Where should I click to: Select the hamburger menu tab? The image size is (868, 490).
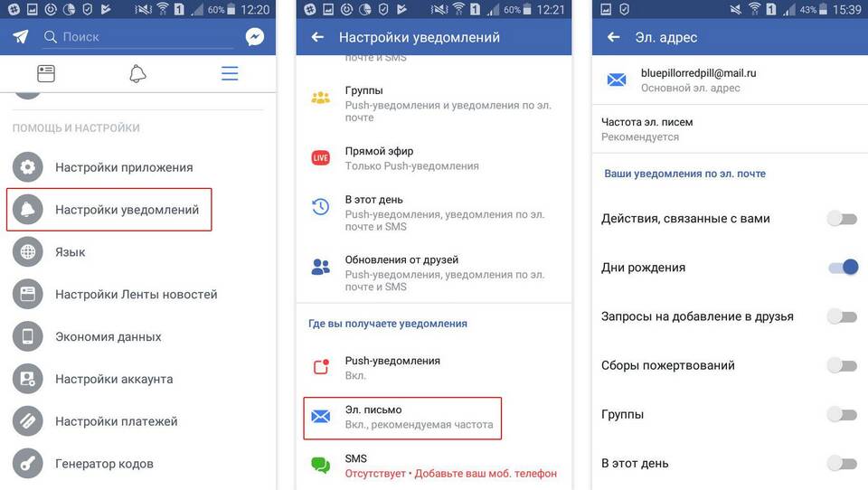(x=230, y=73)
